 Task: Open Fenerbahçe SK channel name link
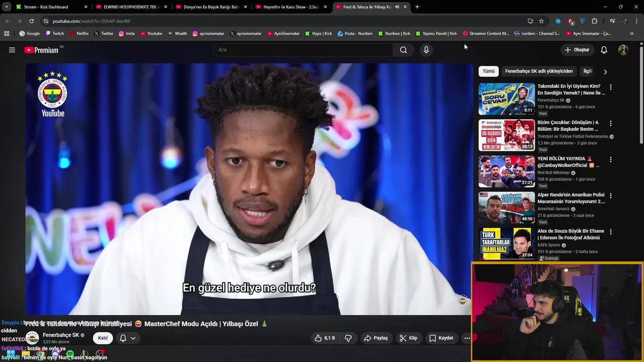click(61, 335)
